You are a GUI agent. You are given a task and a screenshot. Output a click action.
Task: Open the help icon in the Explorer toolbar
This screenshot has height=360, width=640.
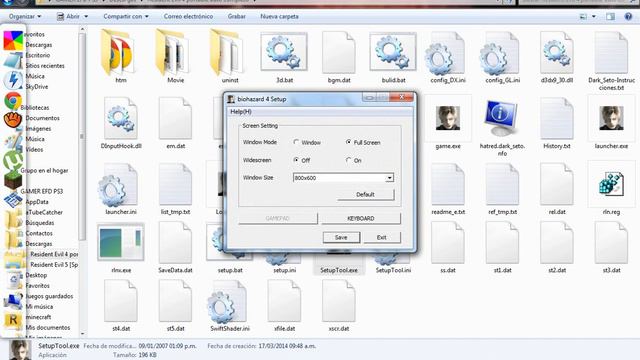click(628, 16)
